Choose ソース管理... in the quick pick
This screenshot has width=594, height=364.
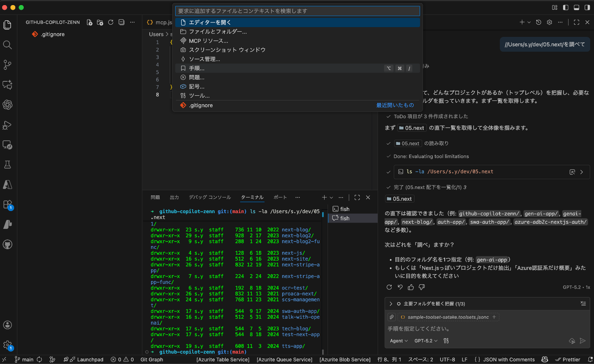297,59
